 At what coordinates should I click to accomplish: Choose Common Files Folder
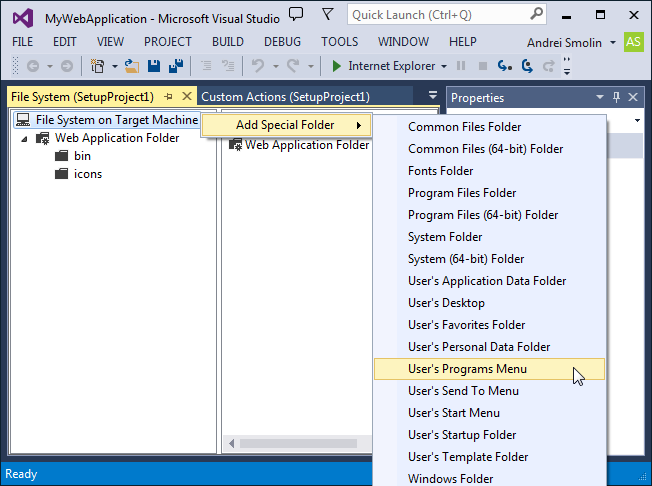click(x=489, y=127)
